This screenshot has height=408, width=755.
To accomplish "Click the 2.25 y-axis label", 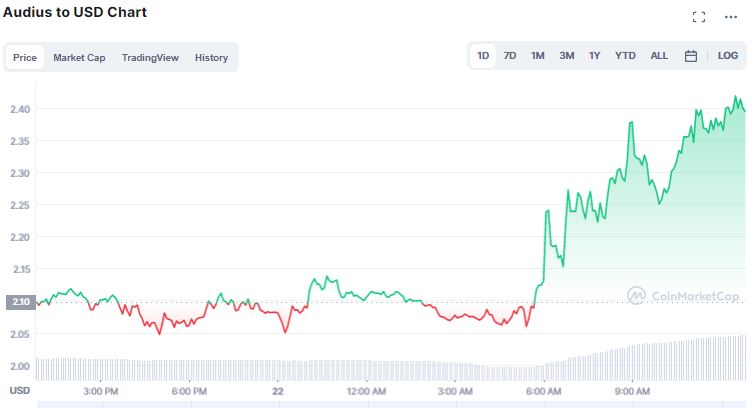I will coord(20,205).
